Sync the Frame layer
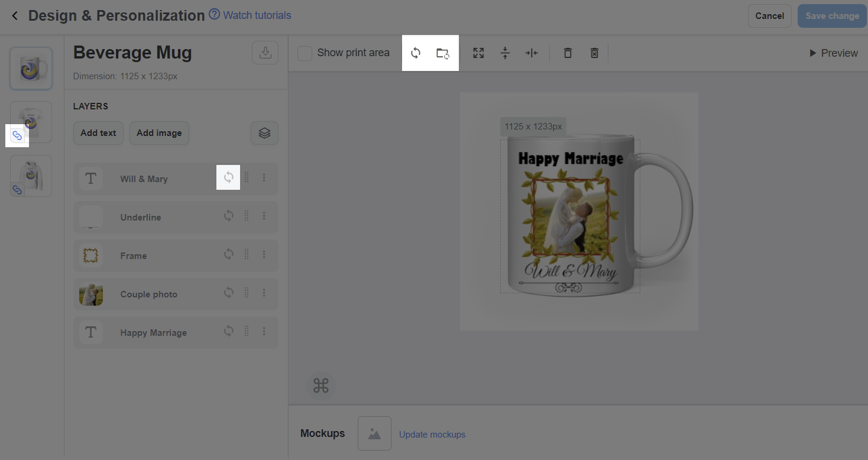This screenshot has height=460, width=868. pos(228,254)
